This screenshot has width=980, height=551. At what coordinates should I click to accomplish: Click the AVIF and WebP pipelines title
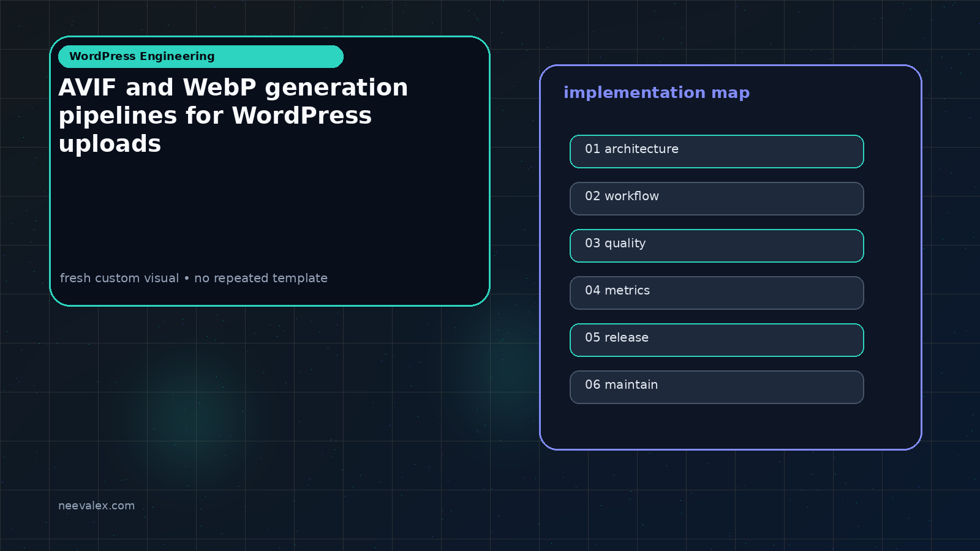pyautogui.click(x=233, y=116)
